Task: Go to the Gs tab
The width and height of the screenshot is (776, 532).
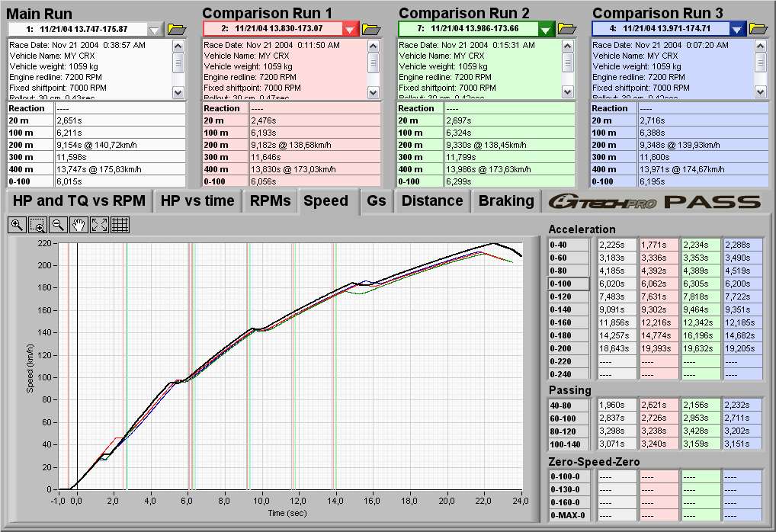Action: tap(376, 201)
